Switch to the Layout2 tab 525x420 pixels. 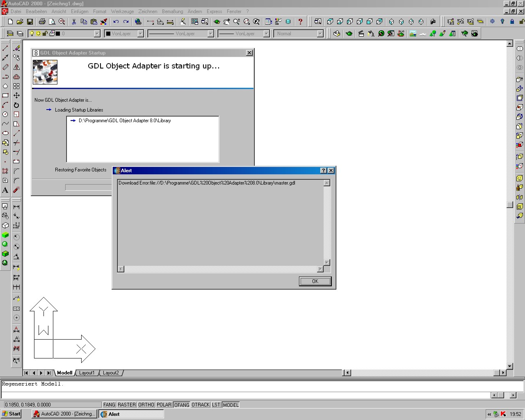pos(111,373)
